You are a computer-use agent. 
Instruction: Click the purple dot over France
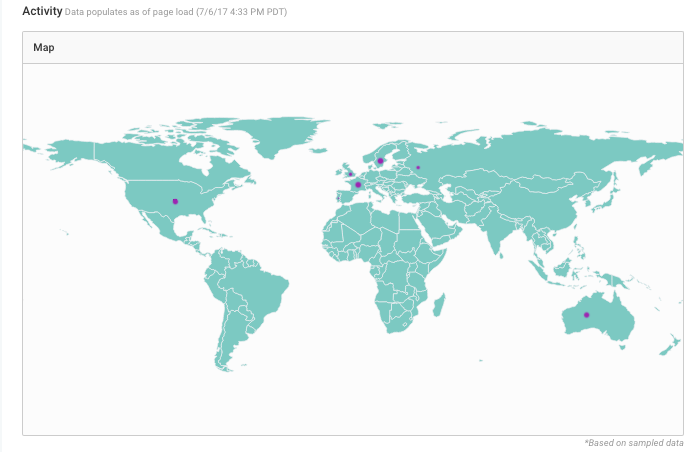click(x=358, y=185)
